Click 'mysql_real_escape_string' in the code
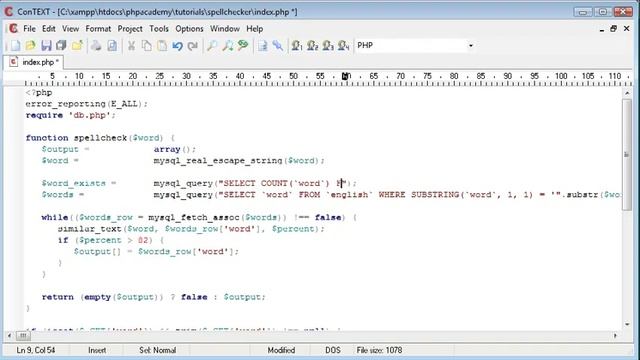 pyautogui.click(x=218, y=161)
